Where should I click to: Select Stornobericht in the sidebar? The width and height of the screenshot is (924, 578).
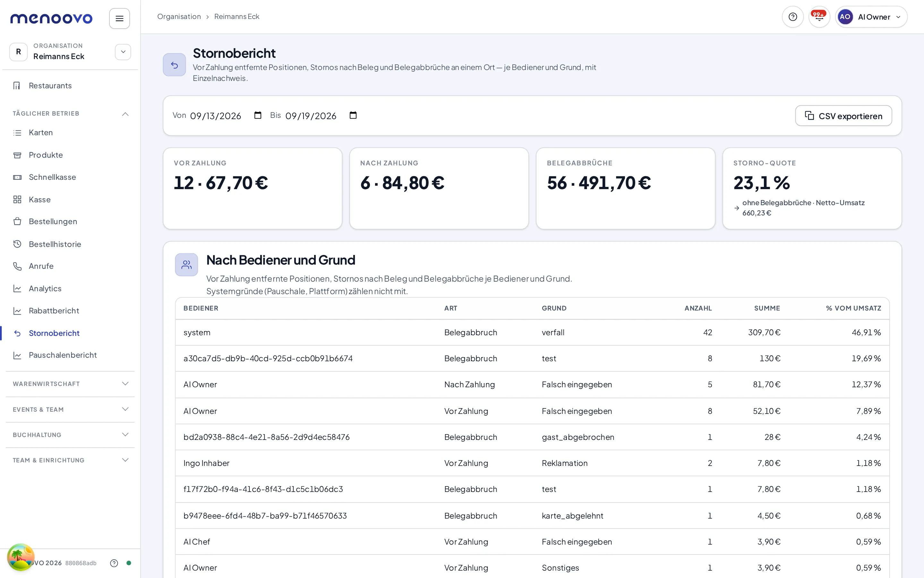[x=54, y=333]
